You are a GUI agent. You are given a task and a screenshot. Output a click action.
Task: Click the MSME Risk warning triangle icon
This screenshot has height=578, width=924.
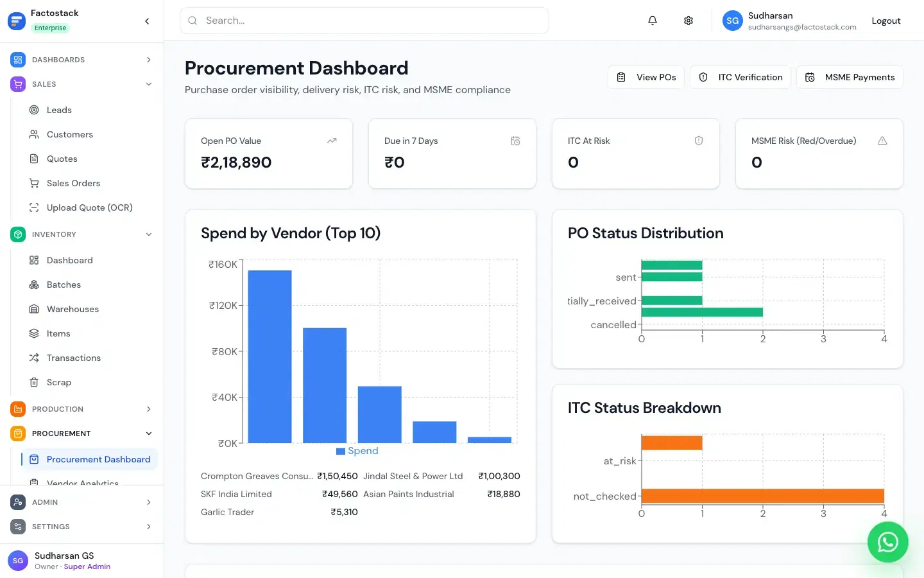[x=882, y=141]
